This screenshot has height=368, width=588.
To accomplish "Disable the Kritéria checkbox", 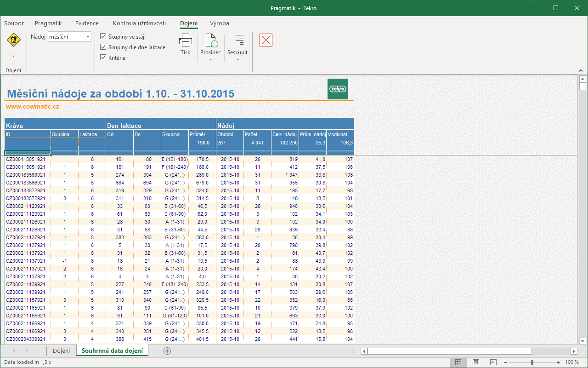I will coord(103,57).
